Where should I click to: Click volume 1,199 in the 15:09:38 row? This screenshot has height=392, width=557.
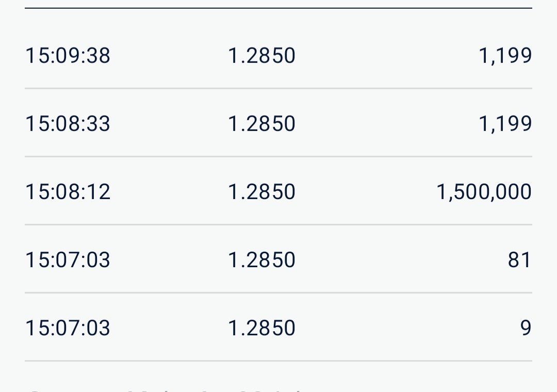(505, 56)
